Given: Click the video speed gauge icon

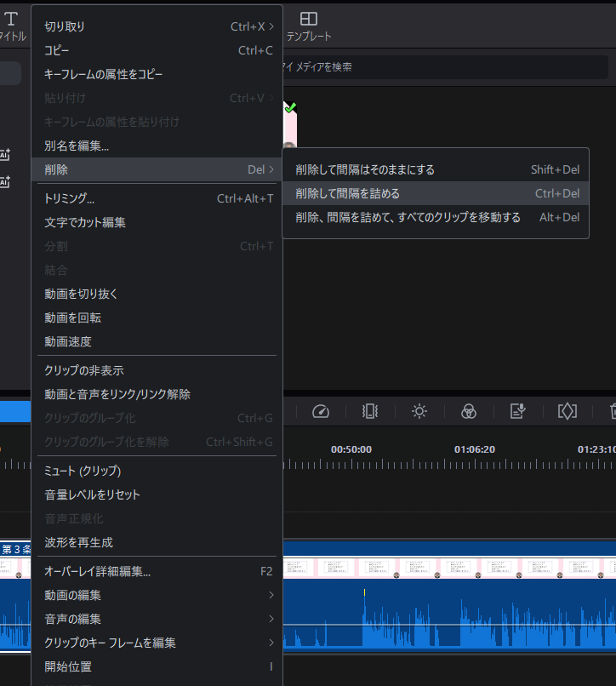Looking at the screenshot, I should [x=321, y=411].
